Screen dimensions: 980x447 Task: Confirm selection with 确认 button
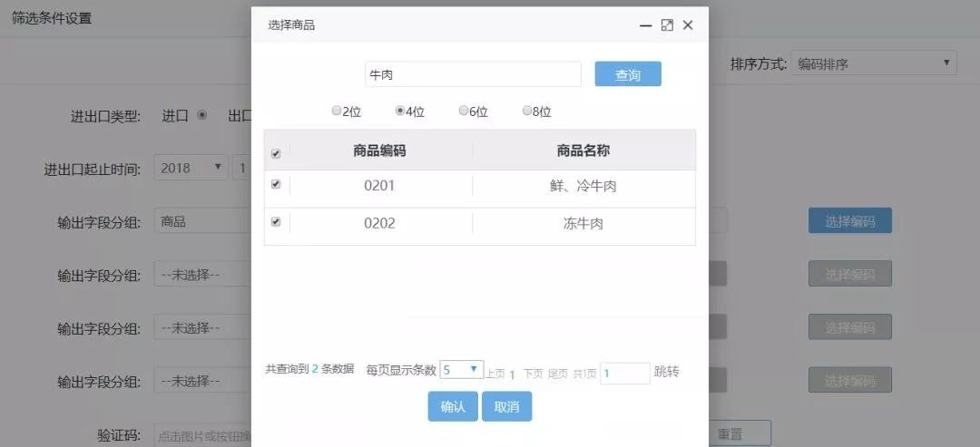[453, 406]
